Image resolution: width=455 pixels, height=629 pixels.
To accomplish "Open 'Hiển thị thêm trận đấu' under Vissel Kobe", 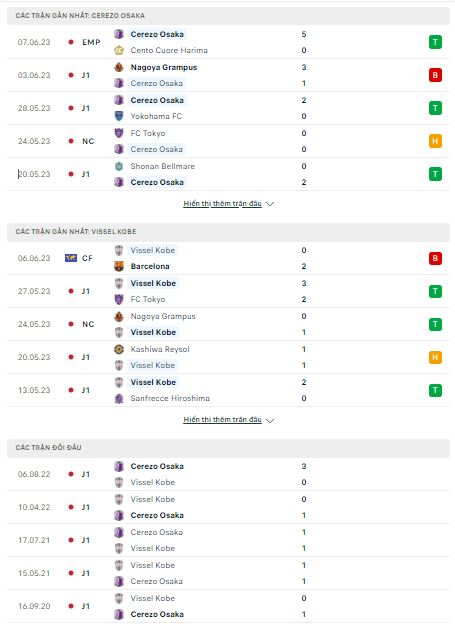I will click(222, 420).
